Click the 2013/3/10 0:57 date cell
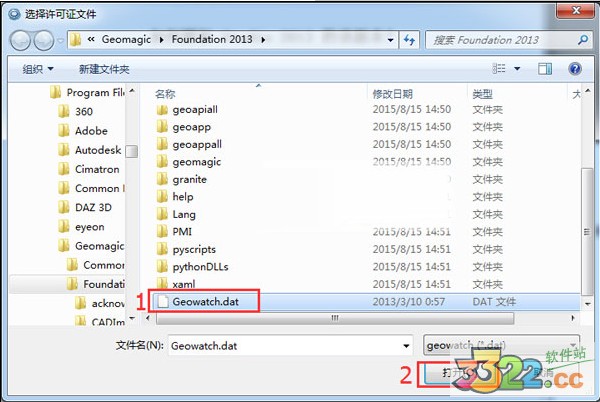The width and height of the screenshot is (600, 402). point(409,302)
